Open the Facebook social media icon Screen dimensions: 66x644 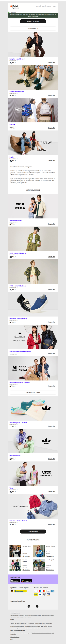[37, 606]
